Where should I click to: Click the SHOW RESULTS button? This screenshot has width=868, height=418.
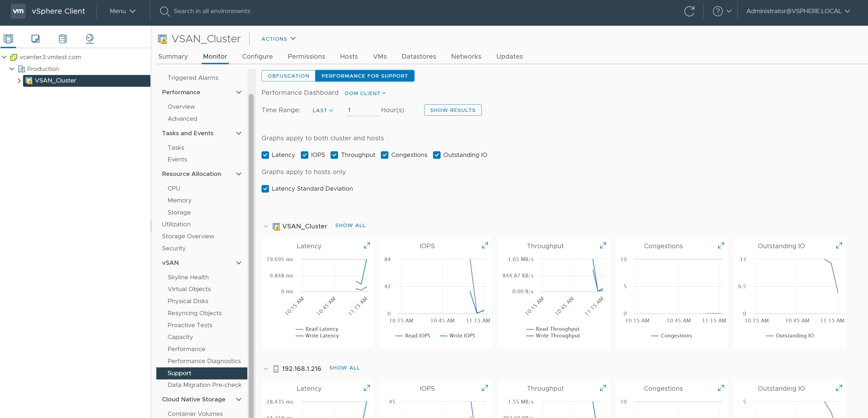[x=453, y=110]
